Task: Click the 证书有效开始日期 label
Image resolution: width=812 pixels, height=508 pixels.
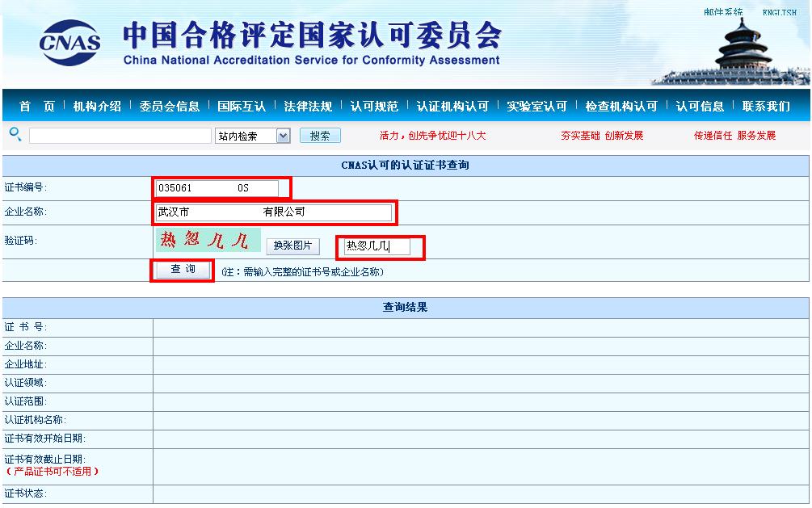Action: coord(44,439)
